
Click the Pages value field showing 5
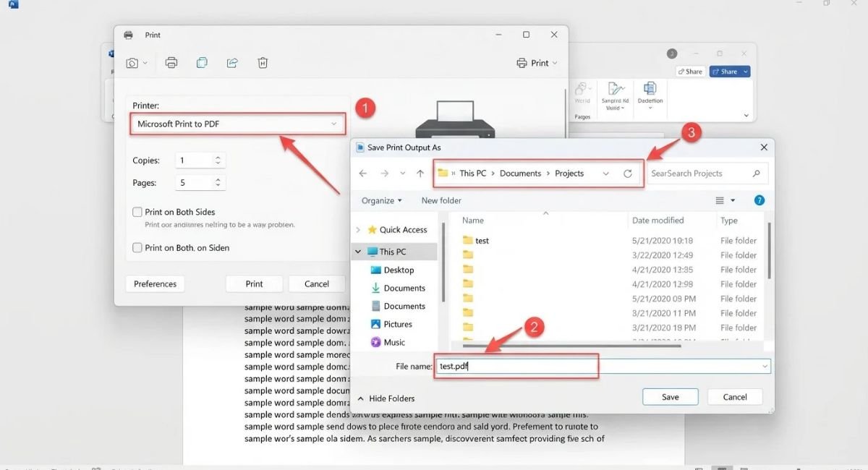[195, 183]
